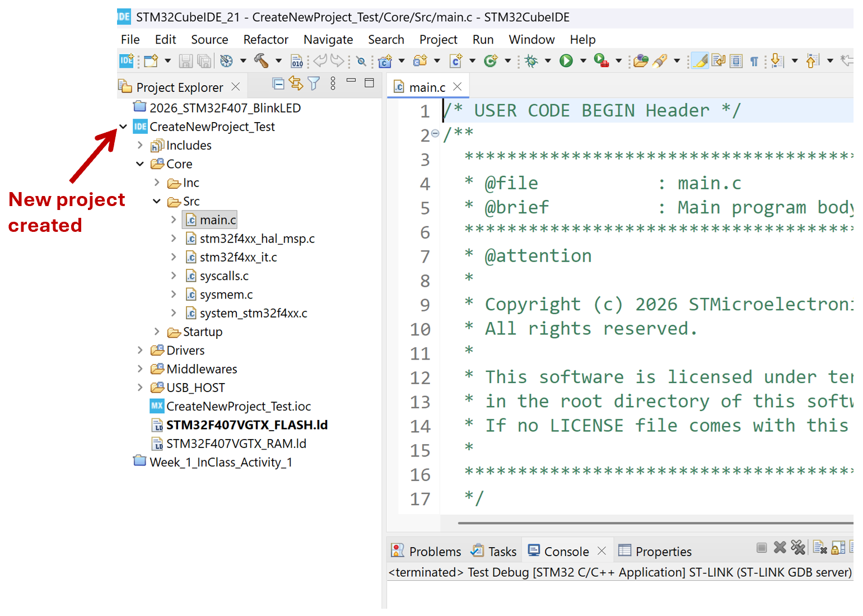Open the File menu

coord(130,40)
